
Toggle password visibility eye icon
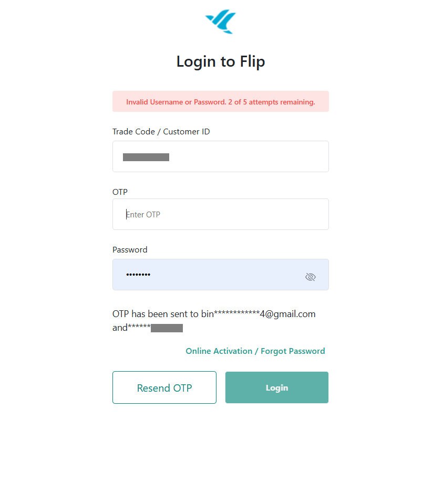point(311,277)
